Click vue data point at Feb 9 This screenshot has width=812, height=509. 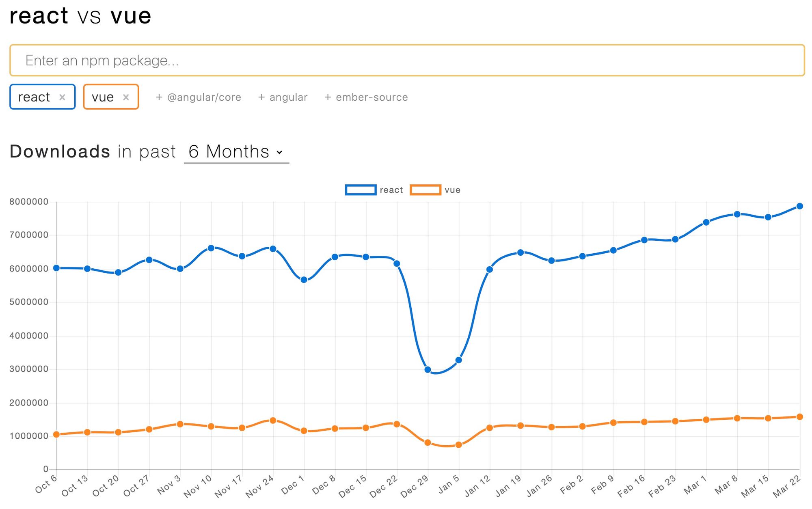click(x=613, y=423)
